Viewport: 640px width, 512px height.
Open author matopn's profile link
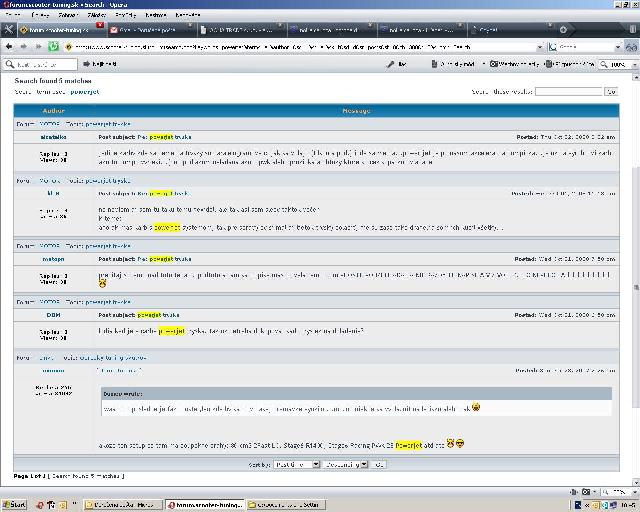[53, 258]
